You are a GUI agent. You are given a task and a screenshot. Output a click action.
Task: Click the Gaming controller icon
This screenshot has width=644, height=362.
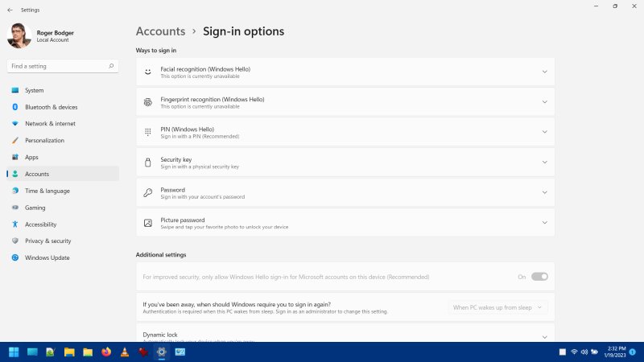pos(15,208)
